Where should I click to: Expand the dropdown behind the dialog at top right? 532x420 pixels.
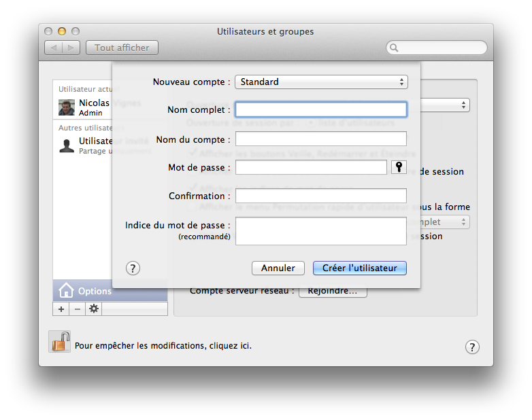tap(463, 105)
